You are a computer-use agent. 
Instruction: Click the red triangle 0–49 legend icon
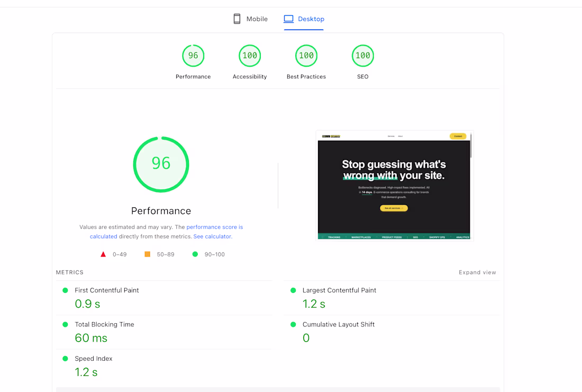coord(103,254)
